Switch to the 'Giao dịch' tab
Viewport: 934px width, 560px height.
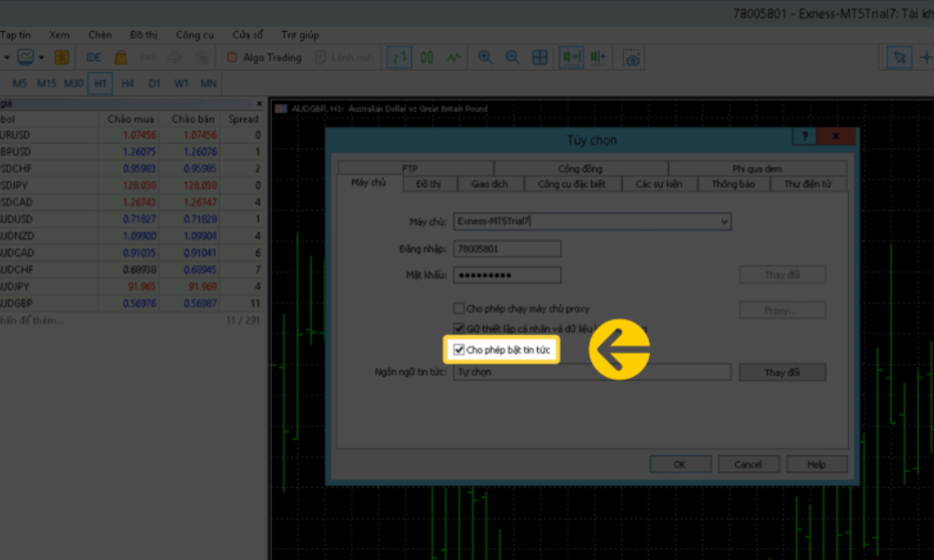(x=489, y=184)
